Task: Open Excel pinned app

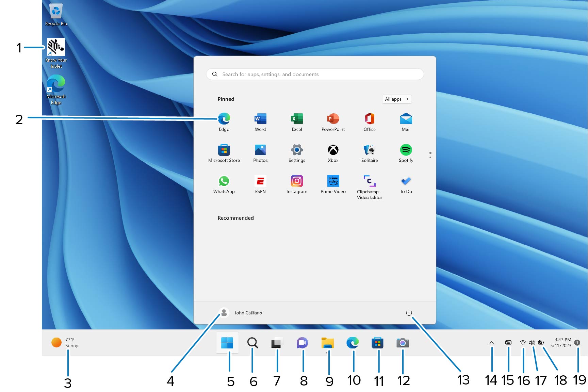Action: tap(297, 122)
